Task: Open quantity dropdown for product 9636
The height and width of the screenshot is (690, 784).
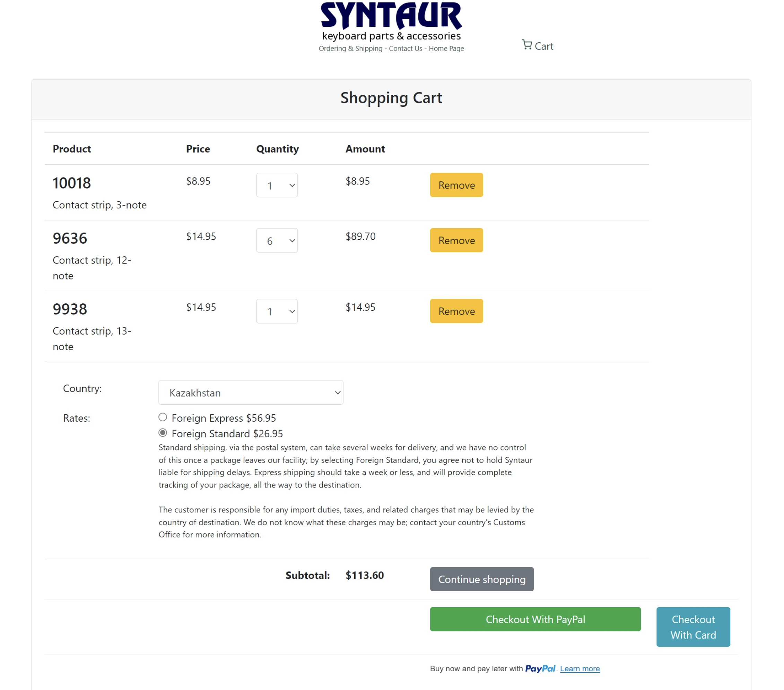Action: pos(277,241)
